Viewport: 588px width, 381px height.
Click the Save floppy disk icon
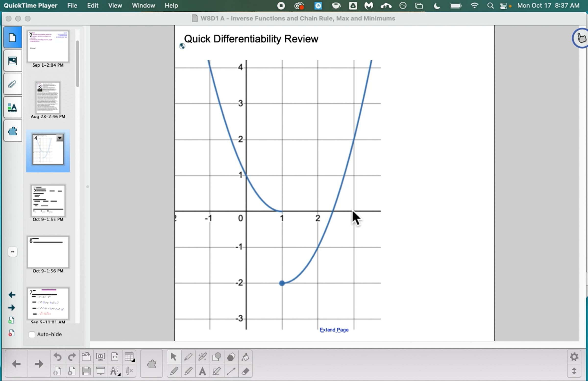click(x=86, y=371)
